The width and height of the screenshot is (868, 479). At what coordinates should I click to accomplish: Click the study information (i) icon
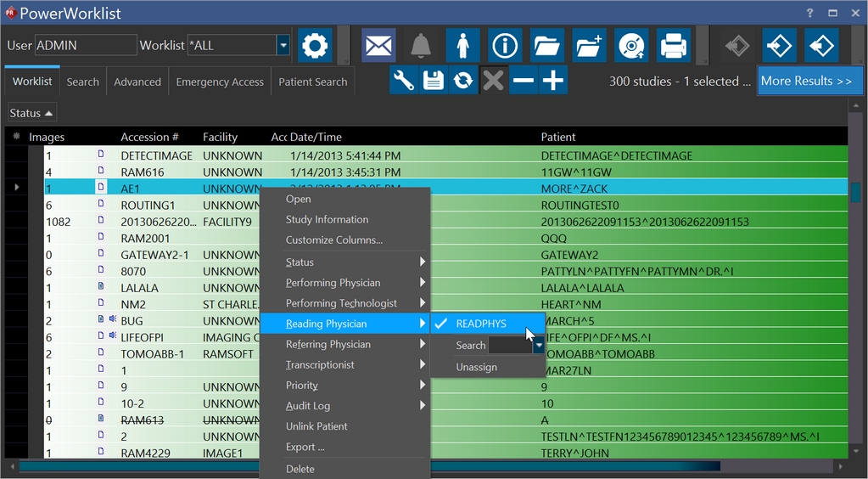[505, 45]
